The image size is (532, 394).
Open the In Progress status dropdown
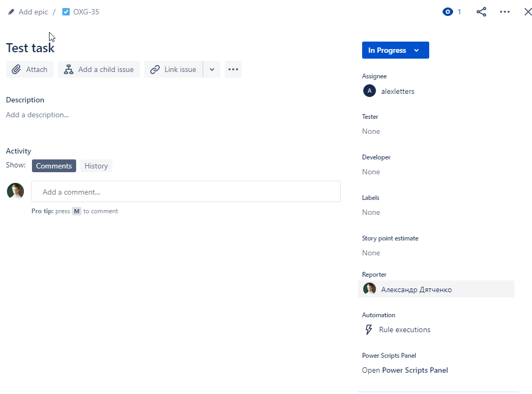395,50
